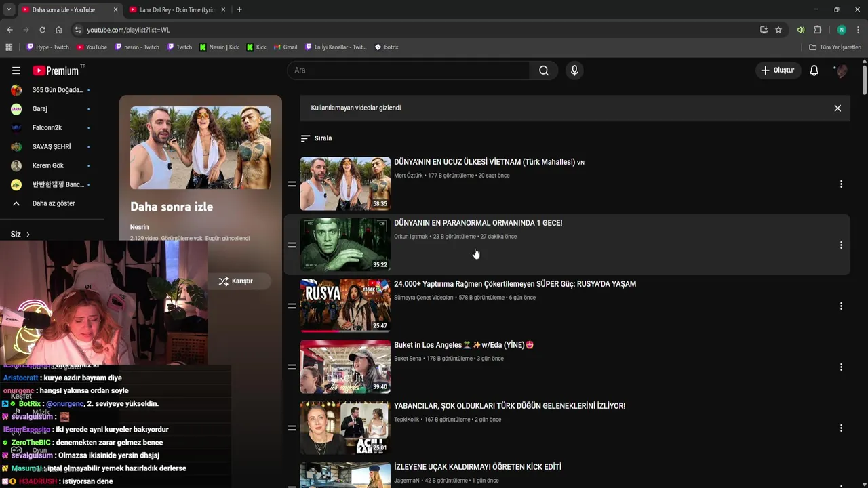Viewport: 868px width, 488px height.
Task: Open options for RUSYA'DA YAŞAM video
Action: tap(841, 306)
